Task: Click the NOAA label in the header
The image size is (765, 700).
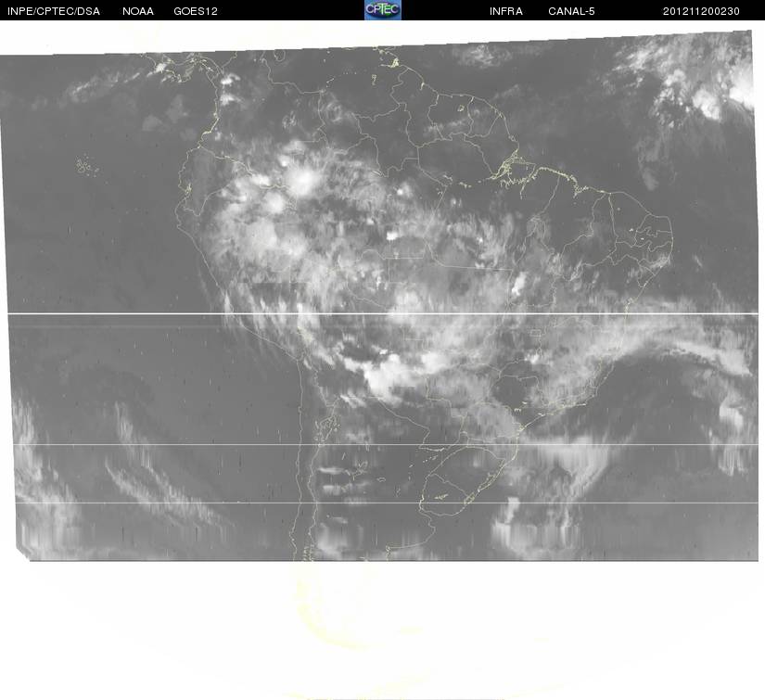Action: (138, 11)
